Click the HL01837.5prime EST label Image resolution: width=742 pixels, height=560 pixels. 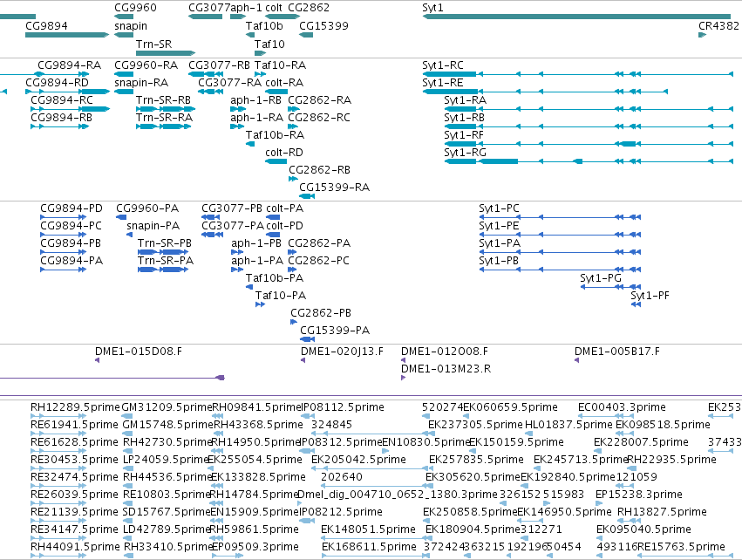coord(568,424)
